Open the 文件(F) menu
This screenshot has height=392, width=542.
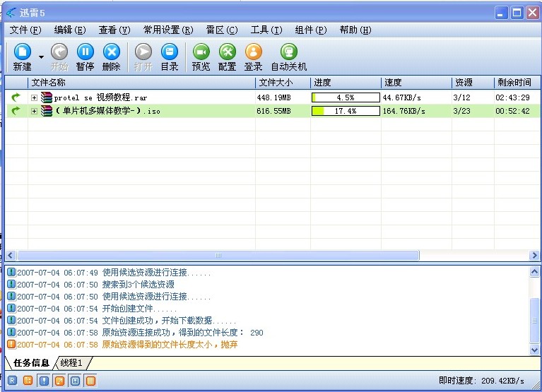(25, 30)
